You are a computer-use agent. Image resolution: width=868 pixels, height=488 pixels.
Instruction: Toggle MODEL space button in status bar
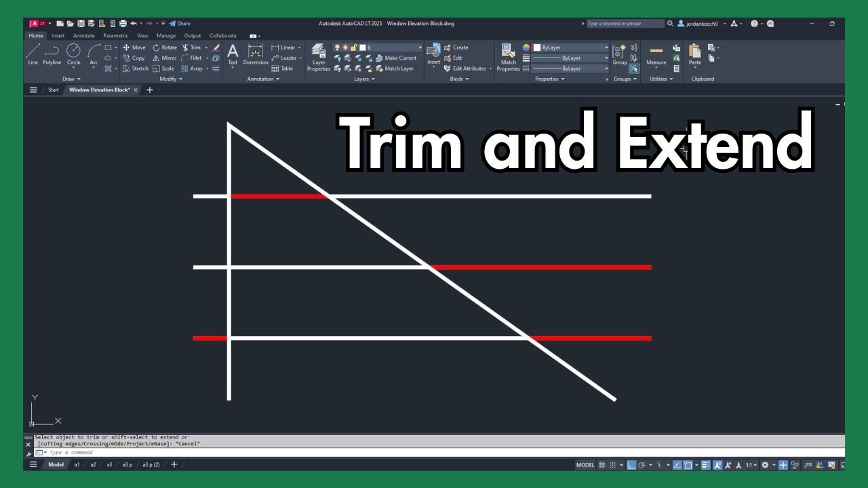point(585,465)
